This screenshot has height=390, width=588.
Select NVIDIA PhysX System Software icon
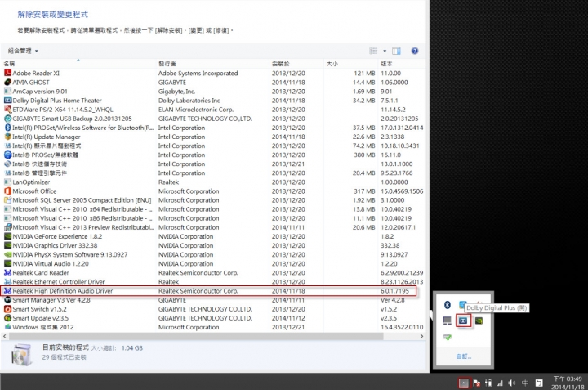[7, 254]
